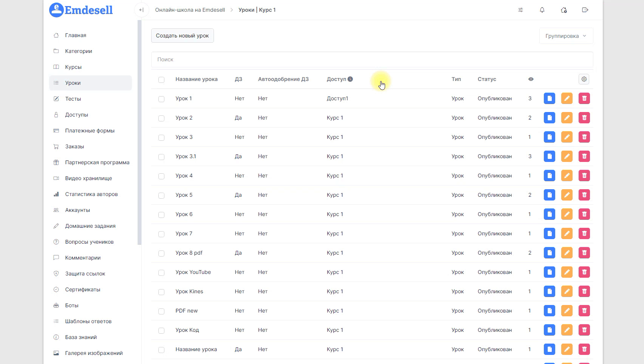The height and width of the screenshot is (364, 644).
Task: Click the edit pencil for Урок YouTube
Action: point(567,272)
